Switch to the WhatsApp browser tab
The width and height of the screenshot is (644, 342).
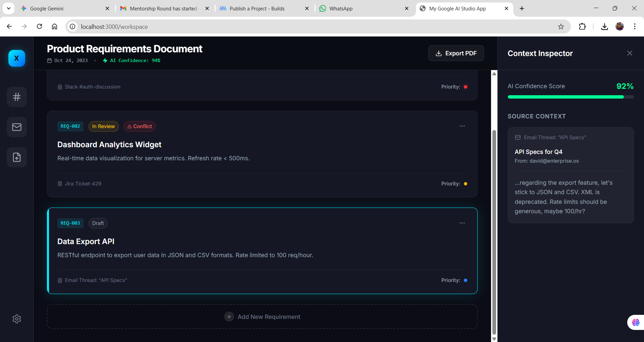click(x=356, y=8)
